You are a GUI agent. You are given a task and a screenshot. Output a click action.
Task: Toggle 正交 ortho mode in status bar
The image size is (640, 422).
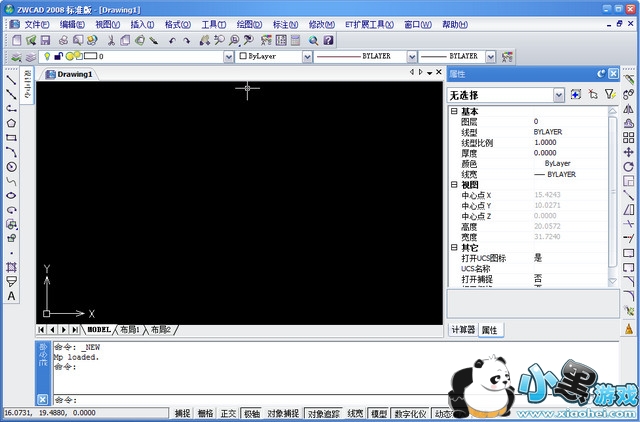[x=228, y=413]
